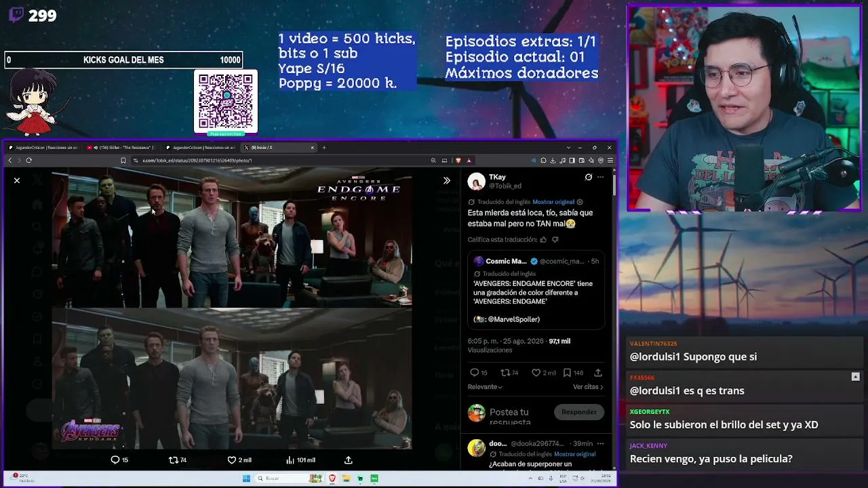This screenshot has width=868, height=488.
Task: Click the 'KICKS GOAL DEL MES' progress bar
Action: coord(123,60)
